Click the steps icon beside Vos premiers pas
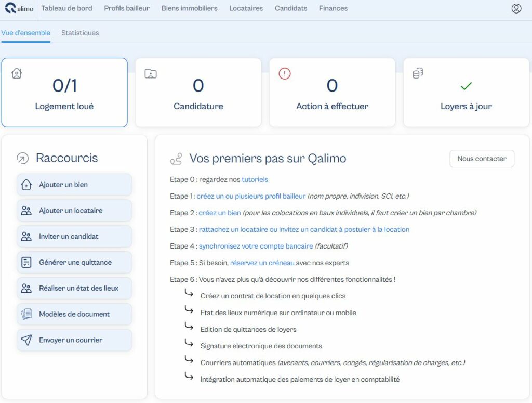The height and width of the screenshot is (403, 532). [176, 159]
